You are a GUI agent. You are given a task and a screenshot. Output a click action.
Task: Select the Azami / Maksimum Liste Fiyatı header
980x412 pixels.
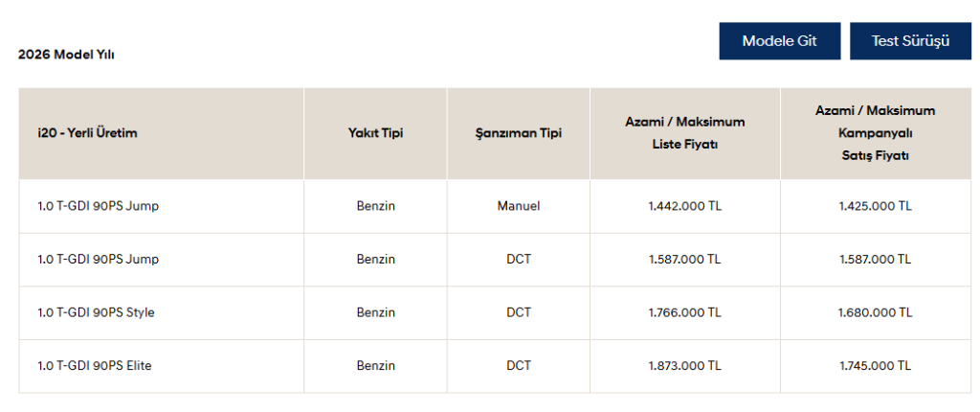[x=684, y=133]
